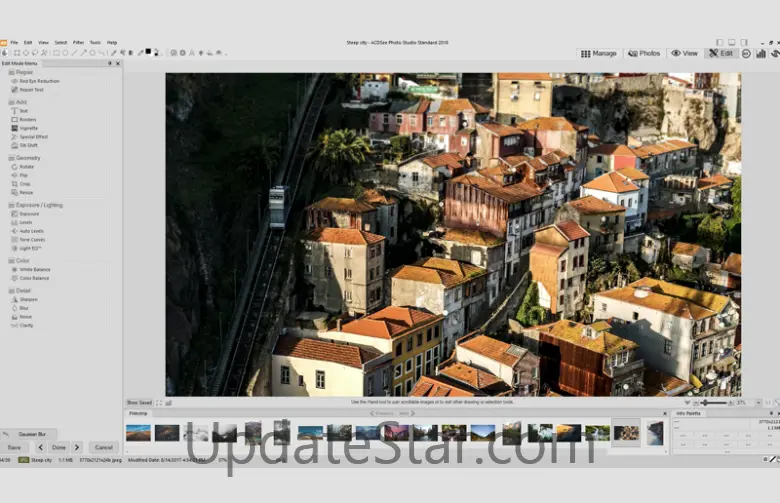Select the Rotate tool
This screenshot has width=780, height=503.
pos(27,166)
